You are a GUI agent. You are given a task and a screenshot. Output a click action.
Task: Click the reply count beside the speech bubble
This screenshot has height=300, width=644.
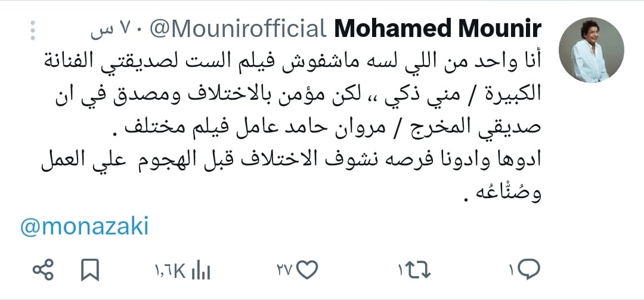click(x=510, y=271)
